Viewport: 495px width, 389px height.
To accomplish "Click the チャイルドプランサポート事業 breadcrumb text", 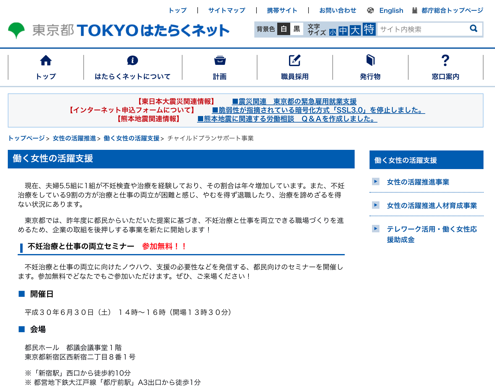I will 210,138.
